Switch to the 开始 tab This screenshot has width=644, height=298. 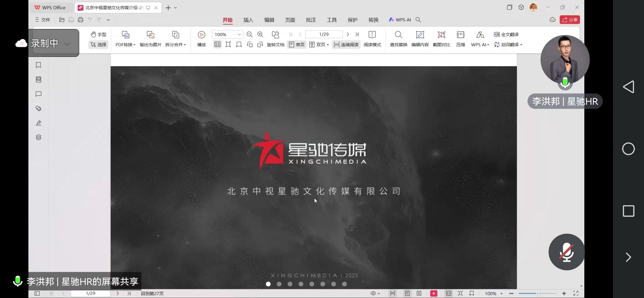[228, 20]
